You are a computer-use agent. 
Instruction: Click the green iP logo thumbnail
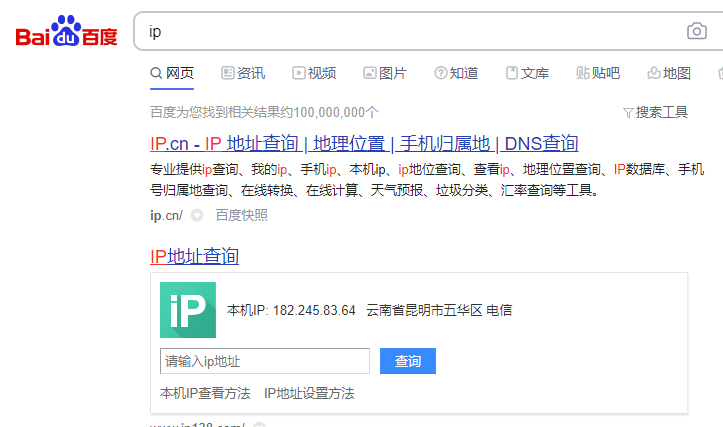[188, 310]
